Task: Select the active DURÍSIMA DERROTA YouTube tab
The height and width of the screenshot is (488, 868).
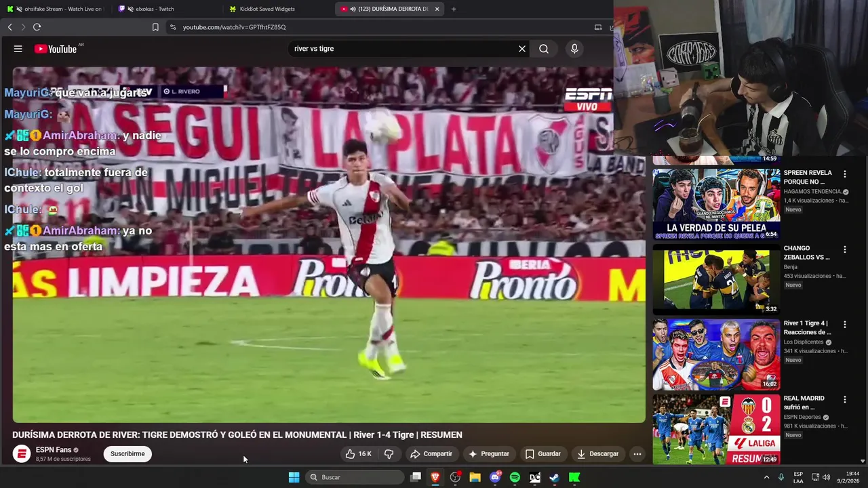Action: coord(390,9)
